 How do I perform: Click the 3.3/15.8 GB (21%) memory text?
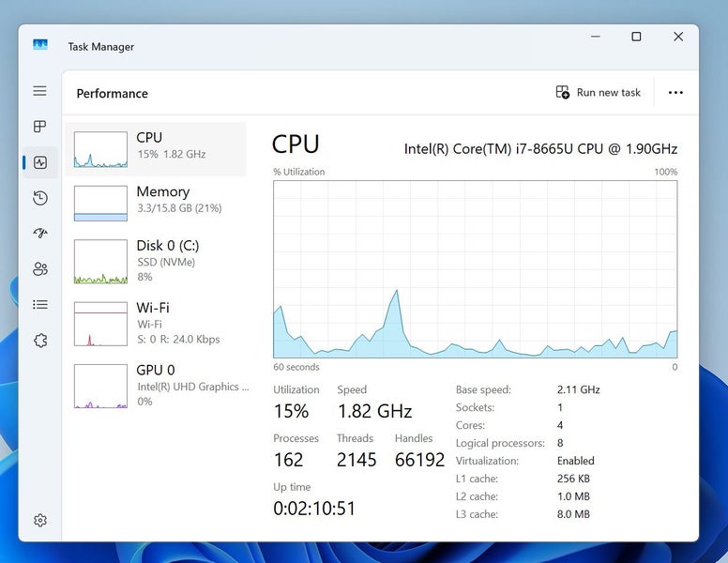(179, 208)
